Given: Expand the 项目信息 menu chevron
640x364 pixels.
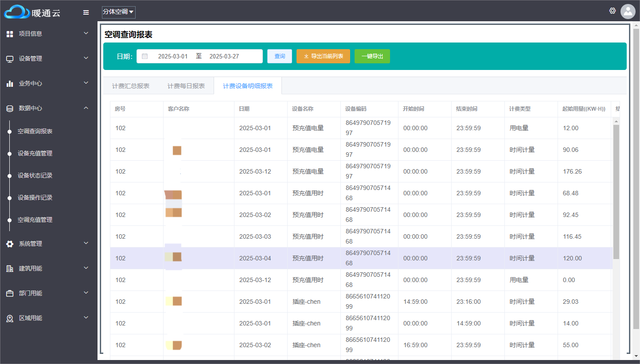Looking at the screenshot, I should pyautogui.click(x=86, y=33).
